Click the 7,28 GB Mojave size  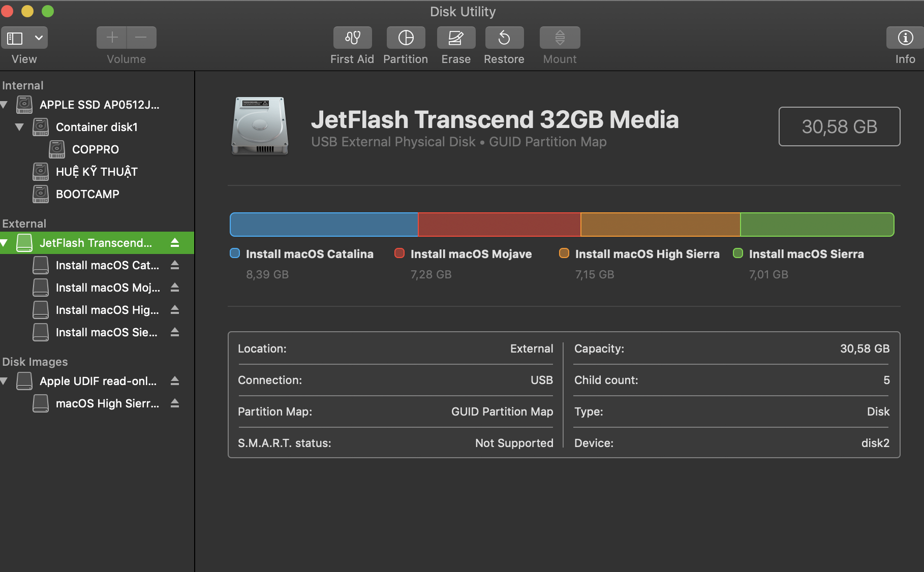click(431, 274)
